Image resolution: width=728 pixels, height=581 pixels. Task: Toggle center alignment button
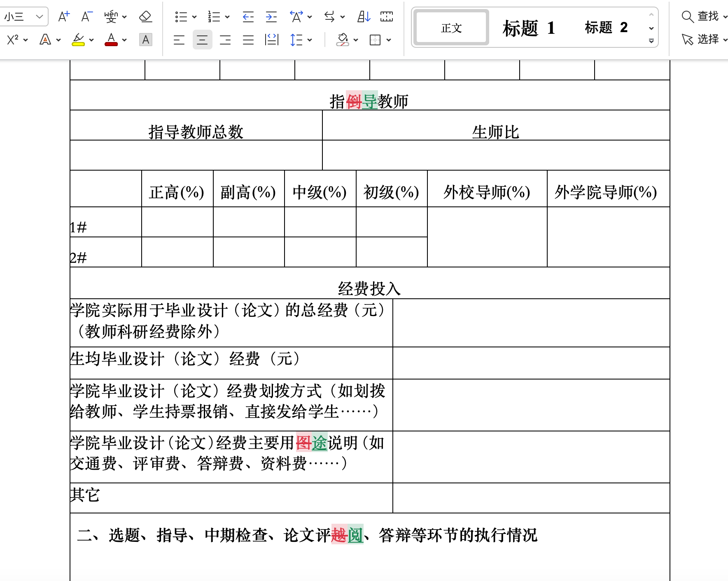click(202, 40)
